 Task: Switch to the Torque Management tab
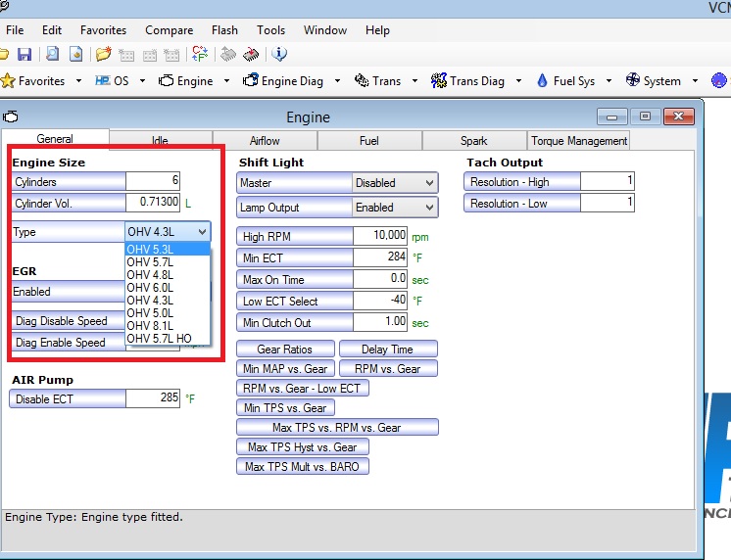coord(578,141)
